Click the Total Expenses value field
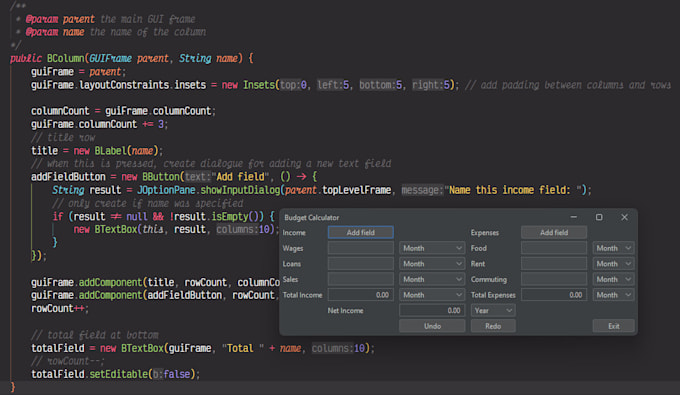The height and width of the screenshot is (395, 680). point(554,295)
